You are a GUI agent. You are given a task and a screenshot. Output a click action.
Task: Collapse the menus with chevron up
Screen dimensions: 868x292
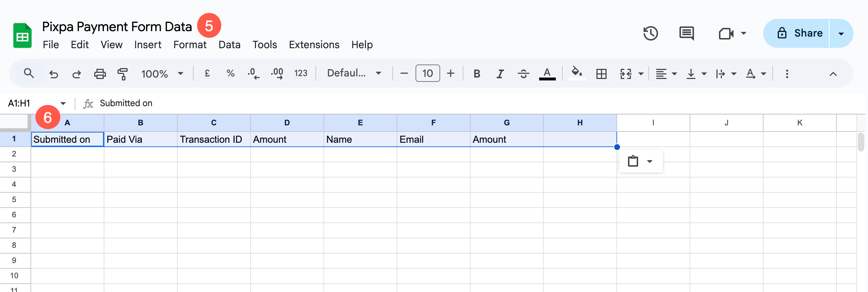tap(833, 74)
